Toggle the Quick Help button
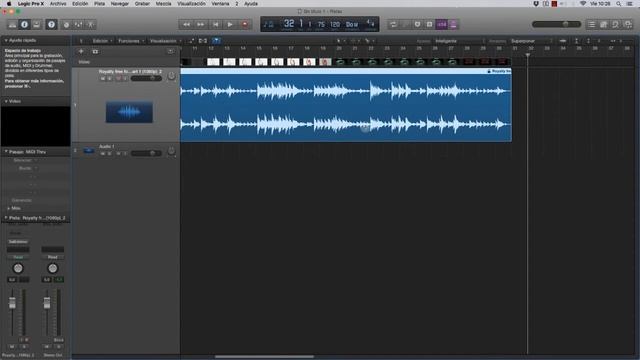640x360 pixels. tap(51, 24)
